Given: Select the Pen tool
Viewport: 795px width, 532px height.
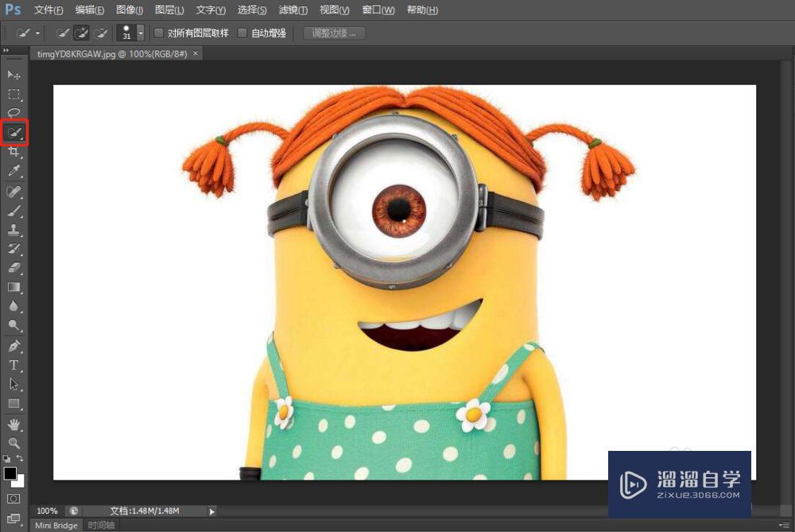Looking at the screenshot, I should 14,346.
